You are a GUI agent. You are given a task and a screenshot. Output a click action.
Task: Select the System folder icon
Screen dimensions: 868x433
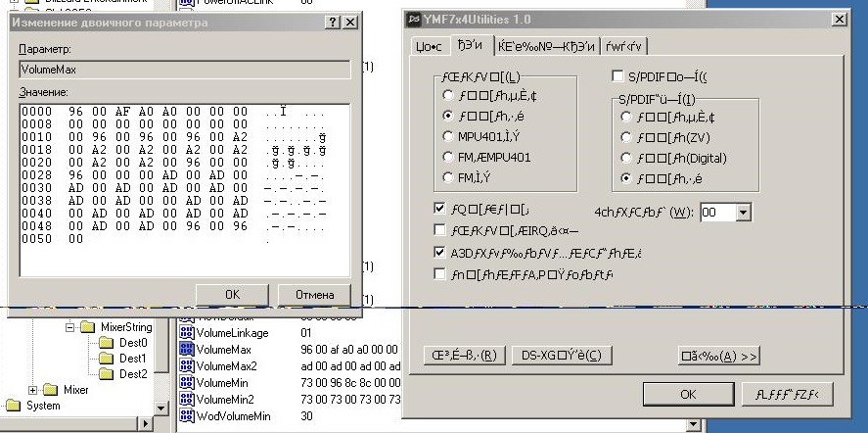pyautogui.click(x=13, y=406)
